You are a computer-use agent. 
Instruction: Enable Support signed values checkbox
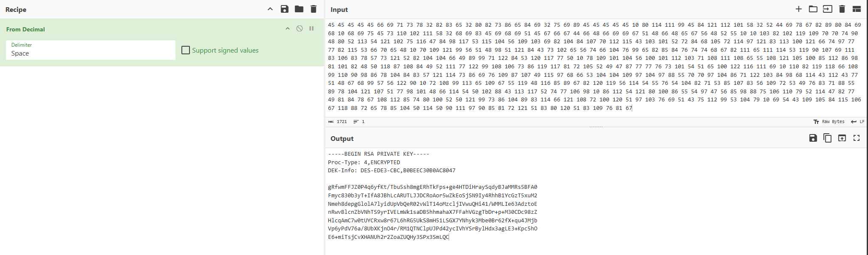[186, 50]
